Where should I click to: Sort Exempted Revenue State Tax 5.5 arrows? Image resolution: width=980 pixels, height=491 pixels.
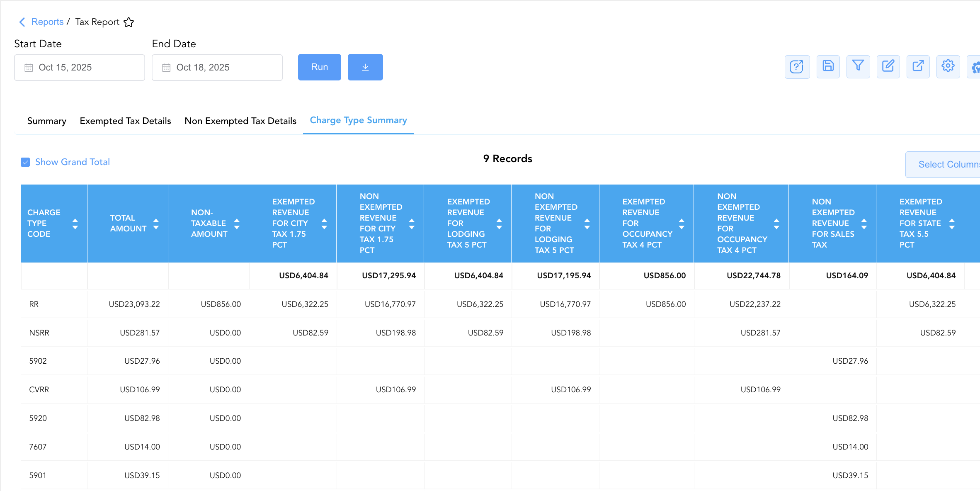click(x=952, y=224)
